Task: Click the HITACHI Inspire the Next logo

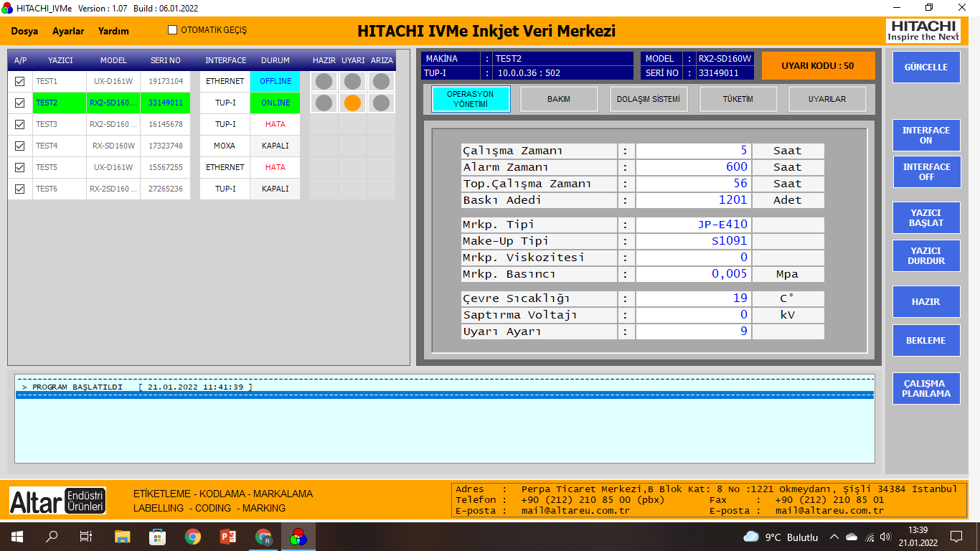Action: (923, 31)
